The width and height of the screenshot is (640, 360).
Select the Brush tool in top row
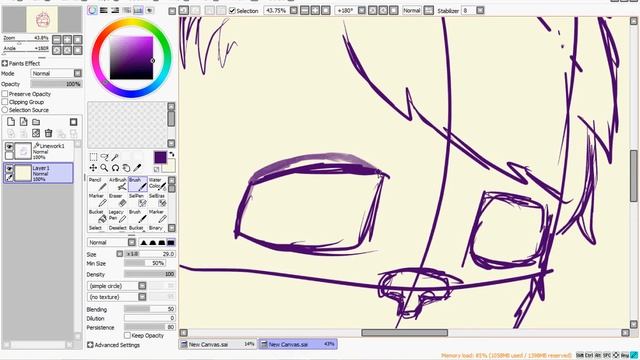point(138,184)
